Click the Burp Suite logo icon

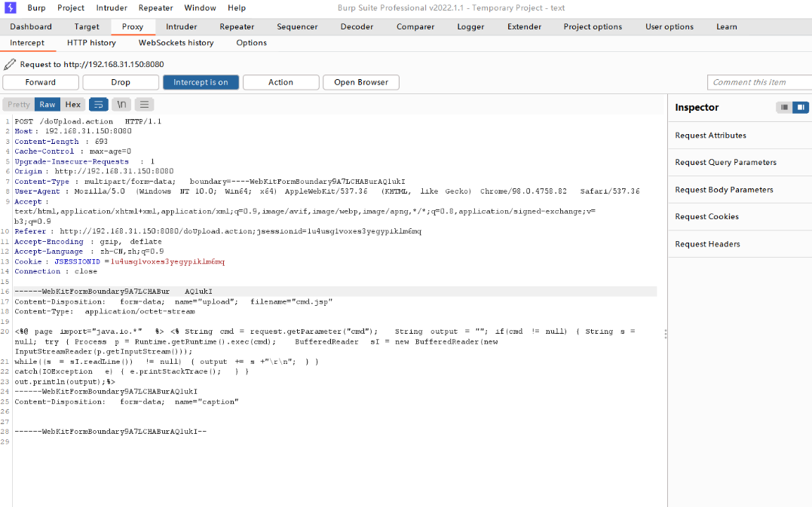click(x=11, y=8)
